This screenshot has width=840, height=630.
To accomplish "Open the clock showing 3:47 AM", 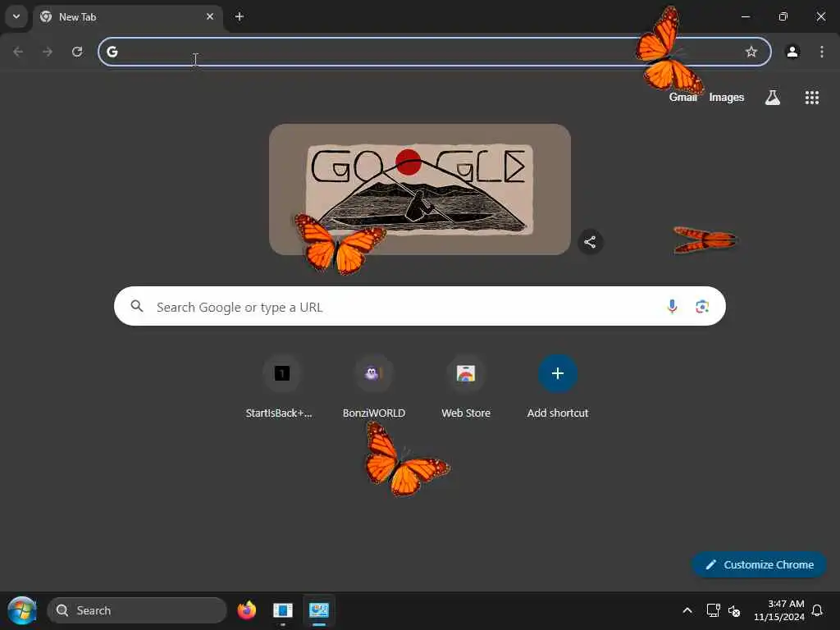I will tap(779, 610).
